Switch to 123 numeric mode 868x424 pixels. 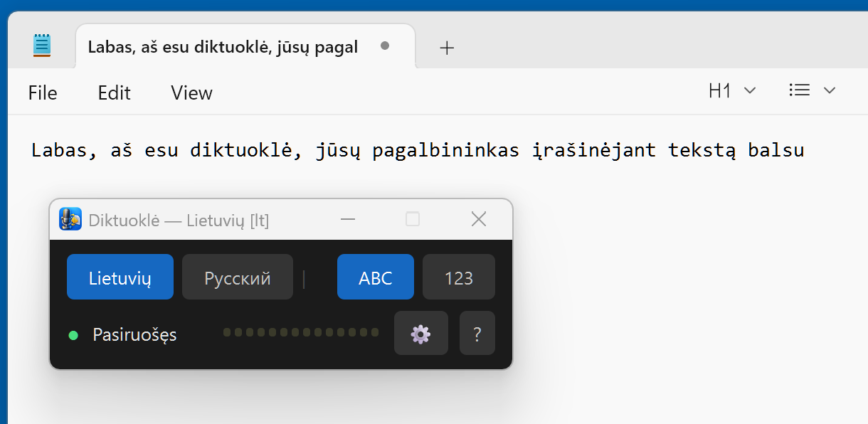(x=459, y=277)
